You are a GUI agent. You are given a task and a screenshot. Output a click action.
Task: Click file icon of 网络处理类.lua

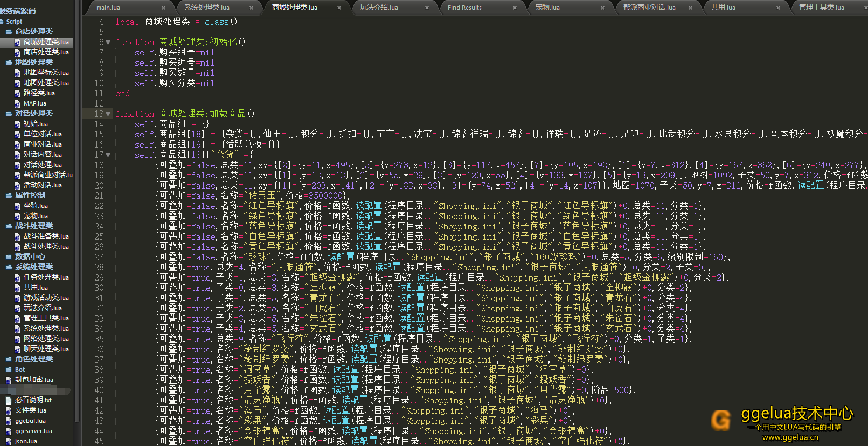click(17, 339)
